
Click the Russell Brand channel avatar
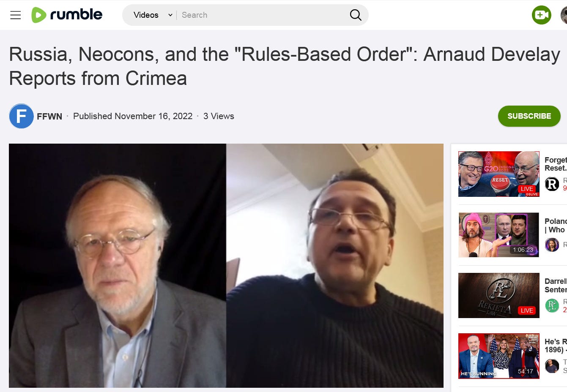click(552, 245)
